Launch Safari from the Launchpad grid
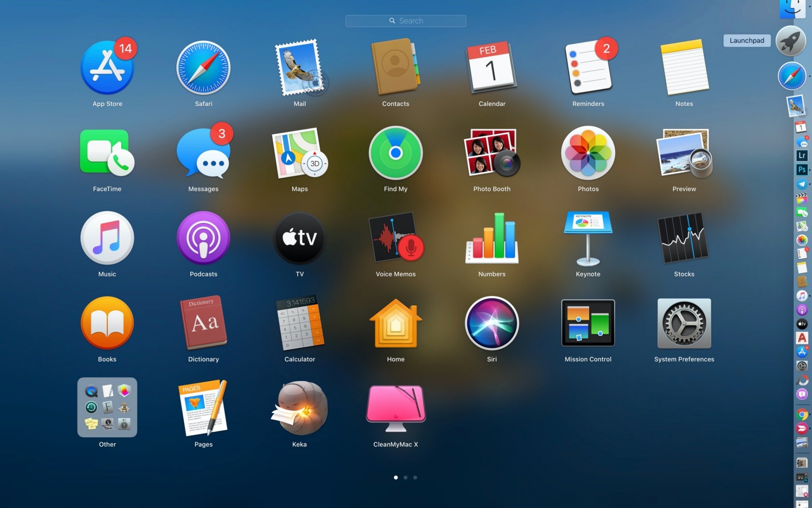Viewport: 812px width, 508px height. point(203,68)
